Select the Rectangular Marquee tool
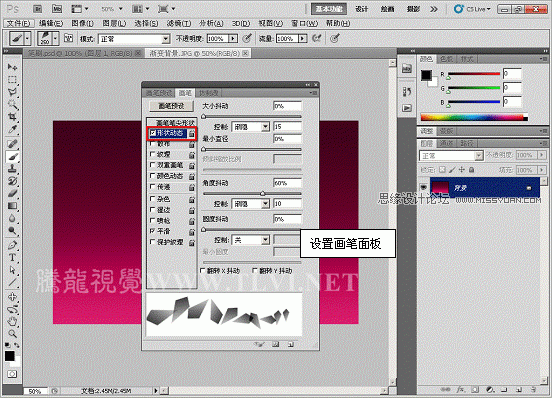Image resolution: width=552 pixels, height=398 pixels. pyautogui.click(x=12, y=80)
